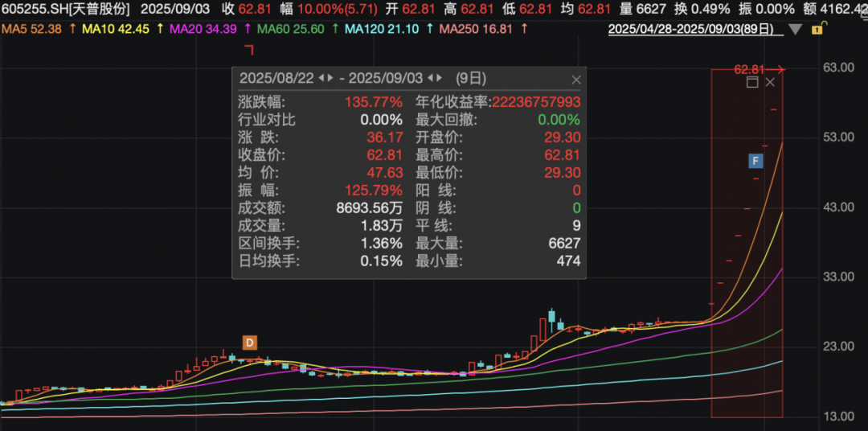Open the chart date range dropdown triangle
Screen dimensions: 868x431
pyautogui.click(x=795, y=30)
